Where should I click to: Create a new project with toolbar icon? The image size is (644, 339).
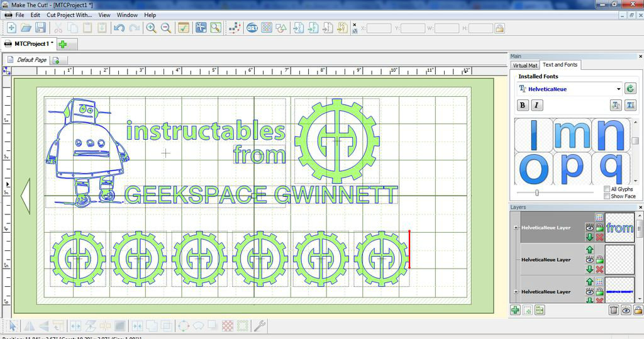tap(11, 28)
